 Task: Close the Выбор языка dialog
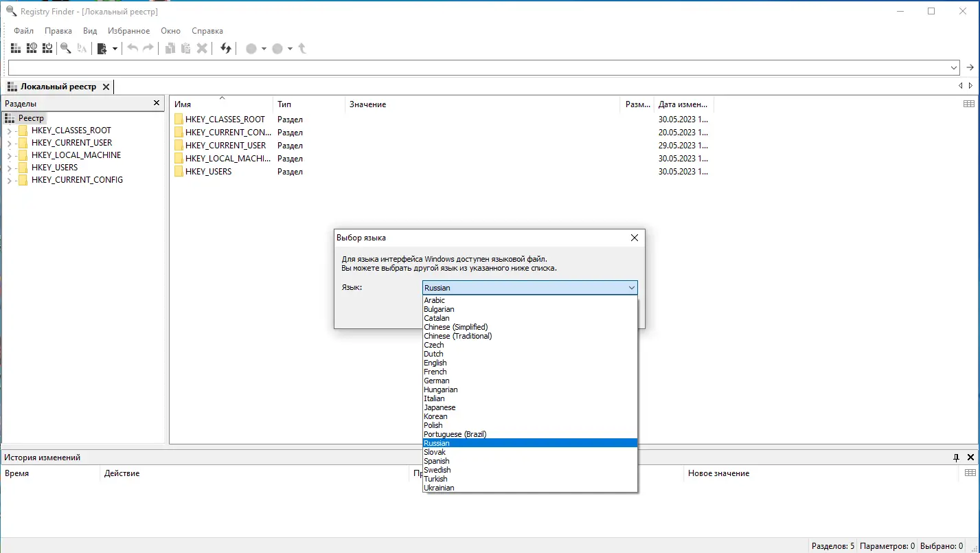pyautogui.click(x=634, y=238)
